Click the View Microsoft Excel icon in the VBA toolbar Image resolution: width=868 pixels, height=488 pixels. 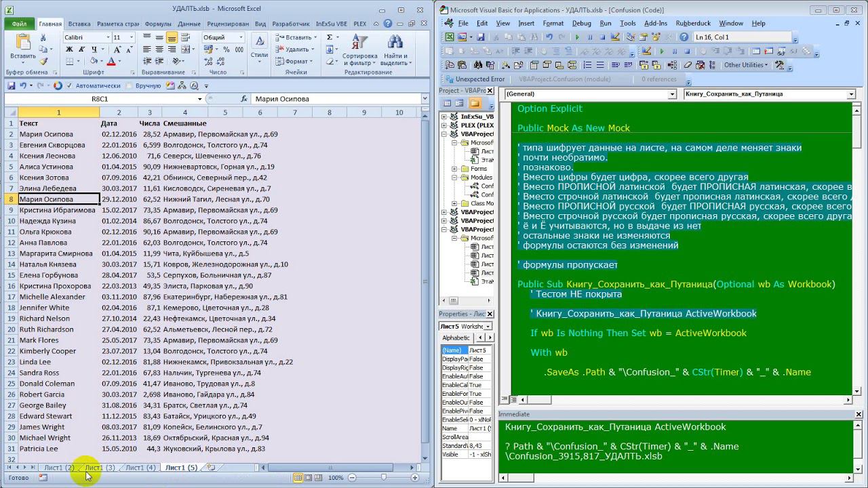[x=450, y=37]
